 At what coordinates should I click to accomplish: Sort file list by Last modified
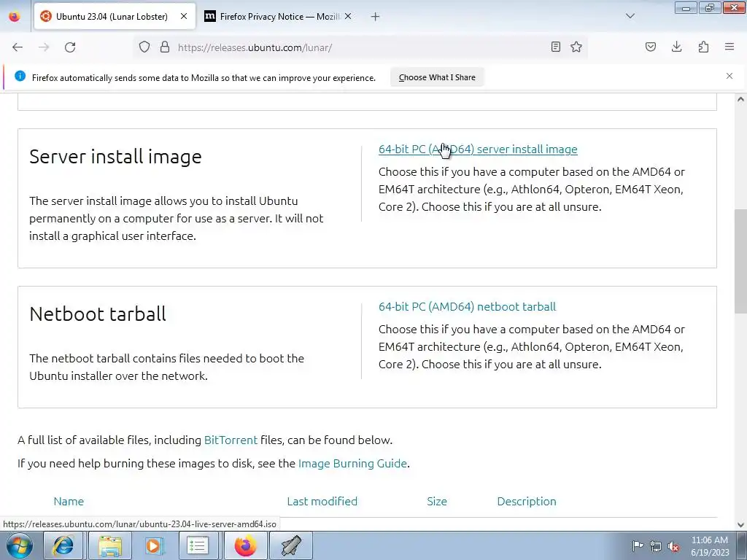coord(322,502)
